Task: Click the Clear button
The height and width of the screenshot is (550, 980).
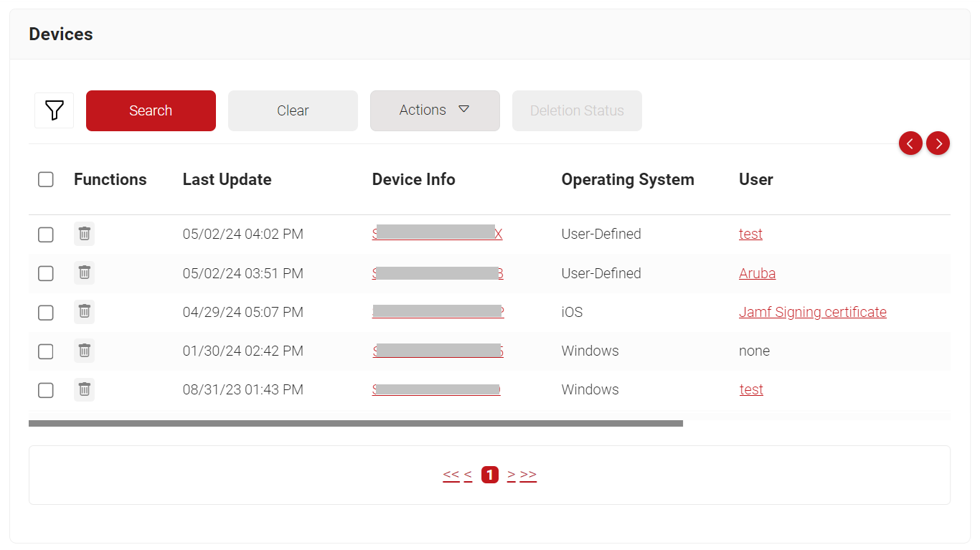Action: [293, 110]
